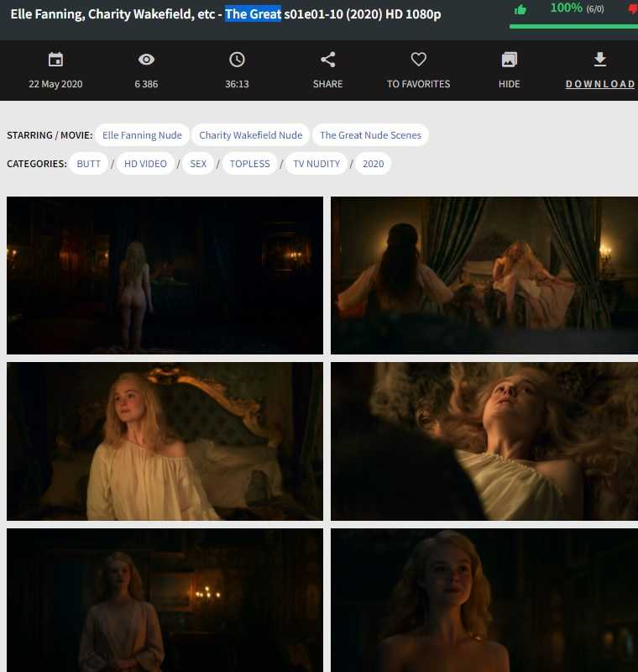Select the TV NUDITY category

tap(316, 164)
